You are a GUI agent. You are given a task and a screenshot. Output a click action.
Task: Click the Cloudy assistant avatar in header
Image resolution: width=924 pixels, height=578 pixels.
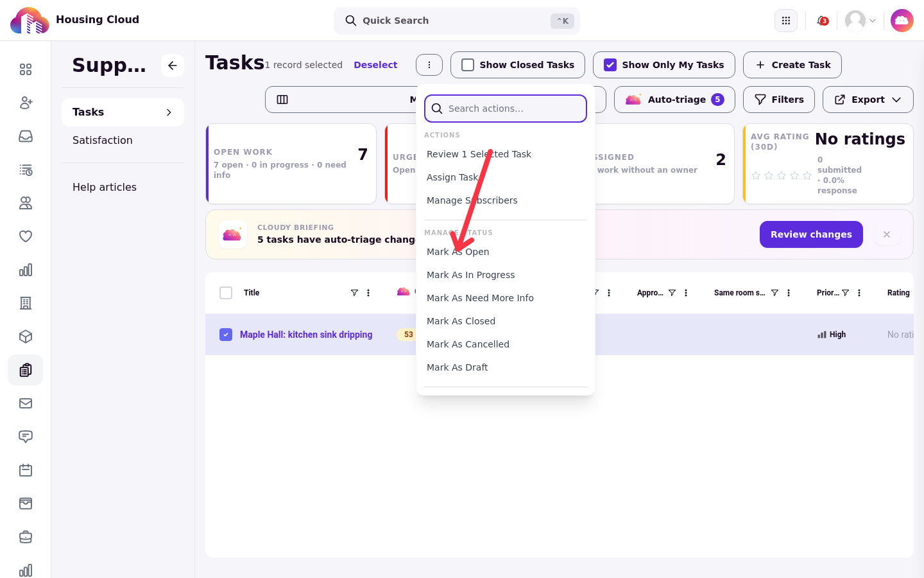pyautogui.click(x=902, y=21)
